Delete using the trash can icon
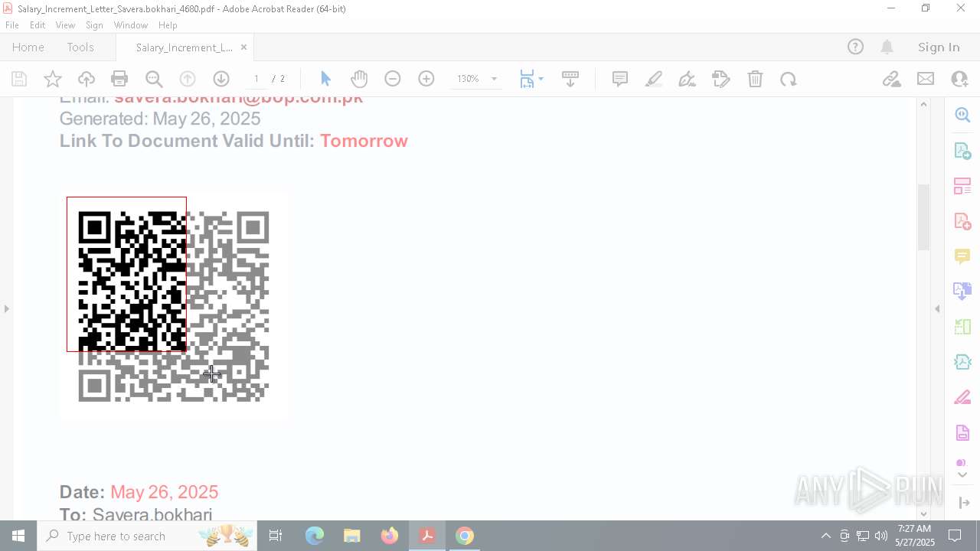The image size is (980, 551). pyautogui.click(x=755, y=79)
